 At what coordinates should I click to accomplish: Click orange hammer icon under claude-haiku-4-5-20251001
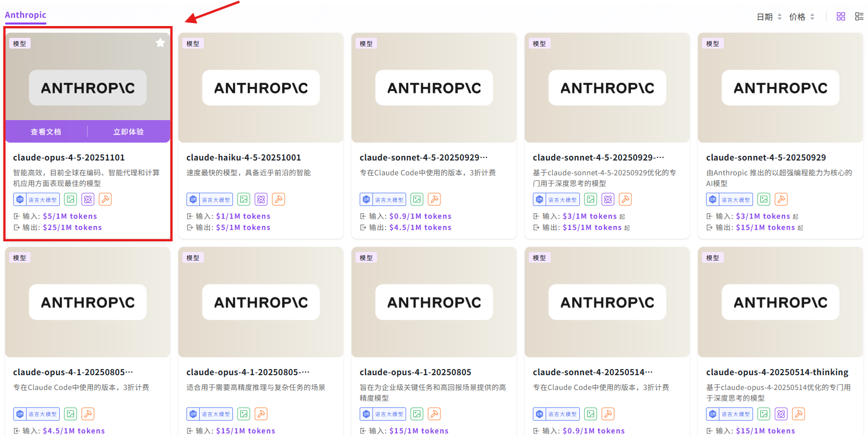(278, 199)
